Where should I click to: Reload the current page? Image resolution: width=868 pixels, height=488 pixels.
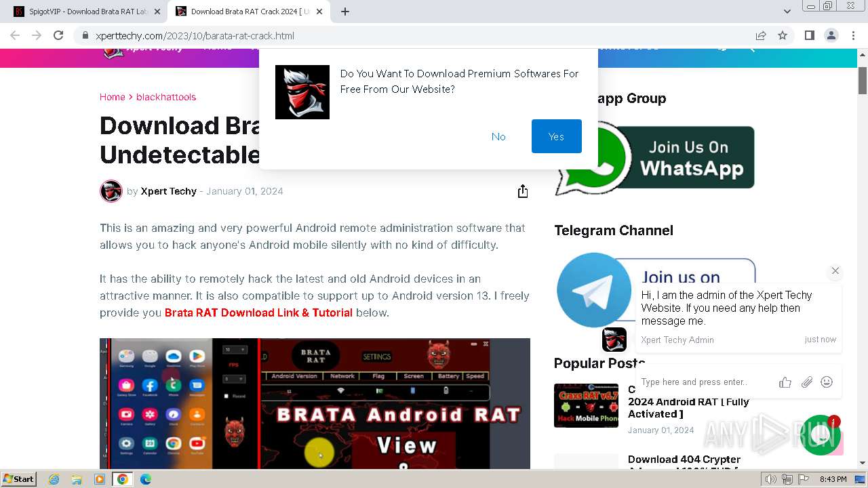[x=58, y=35]
